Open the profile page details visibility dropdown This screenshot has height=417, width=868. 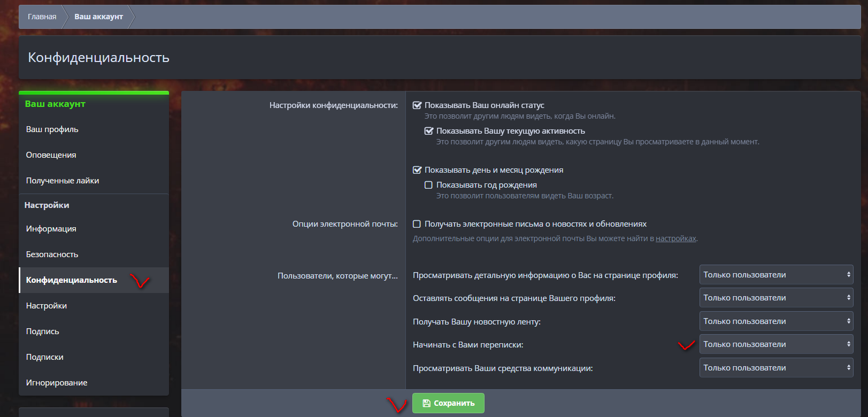[x=776, y=275]
